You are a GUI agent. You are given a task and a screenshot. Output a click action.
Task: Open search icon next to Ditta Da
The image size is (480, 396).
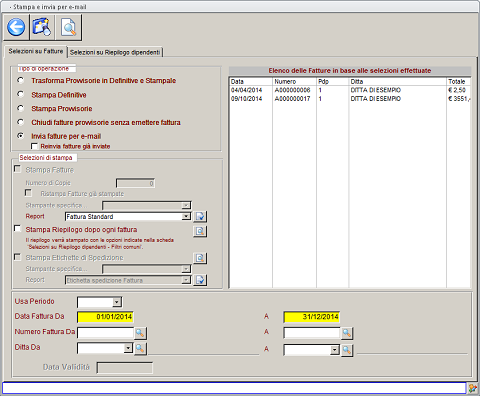140,349
